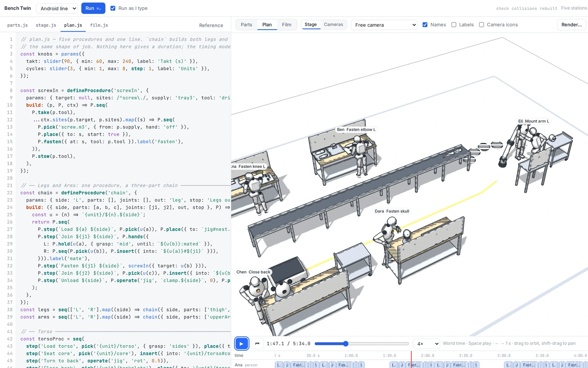Click the playback scrubber slider handle
The height and width of the screenshot is (368, 588).
click(345, 344)
